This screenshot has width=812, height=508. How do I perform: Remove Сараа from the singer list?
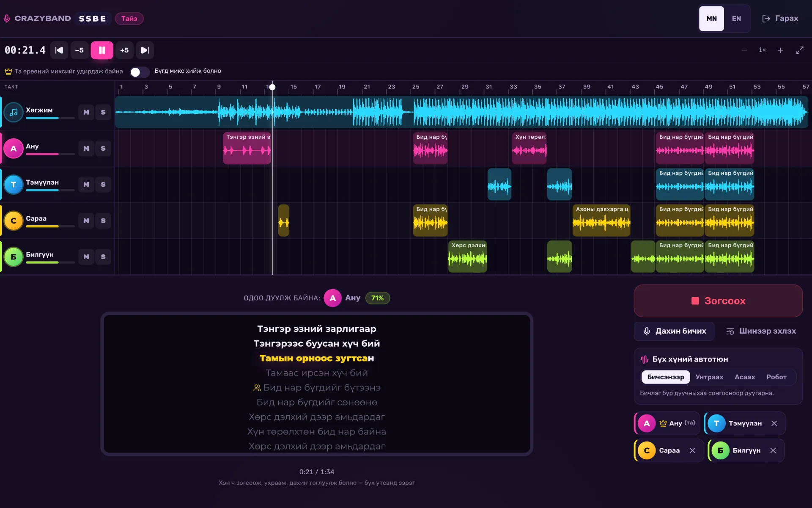pos(692,450)
